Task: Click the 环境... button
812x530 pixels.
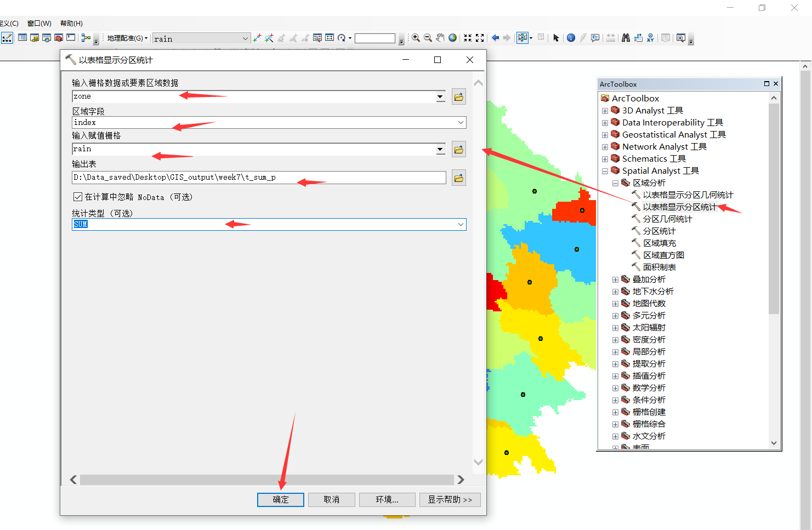Action: (x=387, y=499)
